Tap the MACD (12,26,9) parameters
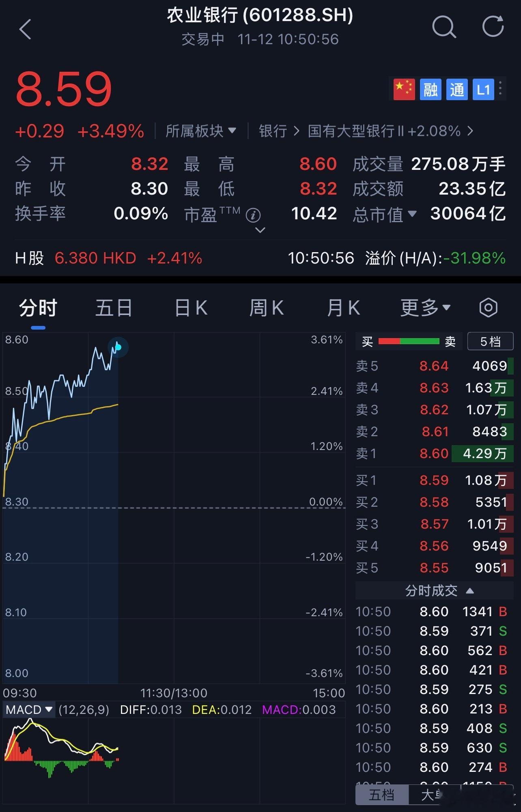Image resolution: width=521 pixels, height=812 pixels. [x=84, y=709]
